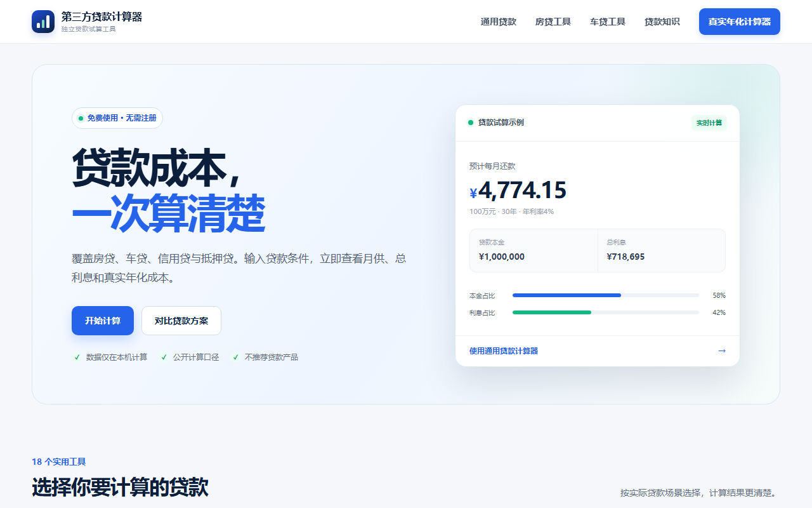The height and width of the screenshot is (508, 812).
Task: Click the arrow icon beside 使用通用贷款计算器
Action: (722, 351)
